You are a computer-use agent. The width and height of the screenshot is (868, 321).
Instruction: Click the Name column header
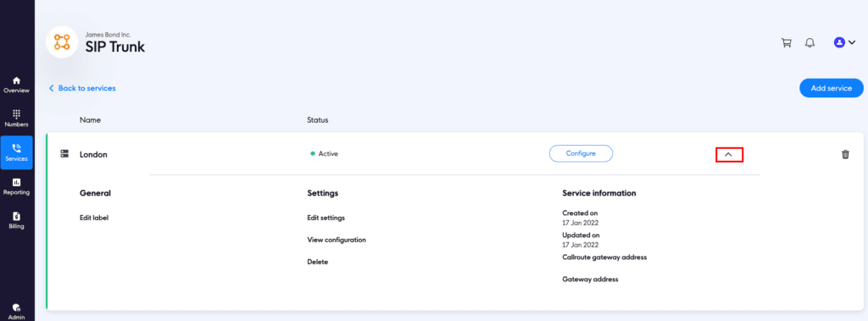coord(90,120)
